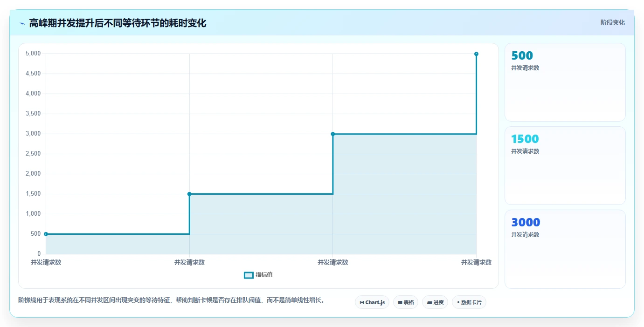Select the 数据卡片 tag chip
The image size is (644, 327).
469,302
